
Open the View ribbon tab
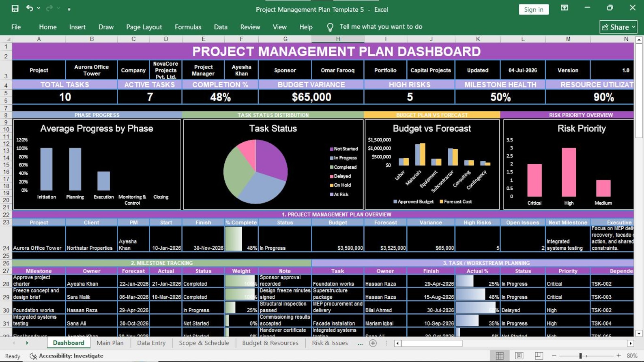(x=279, y=27)
